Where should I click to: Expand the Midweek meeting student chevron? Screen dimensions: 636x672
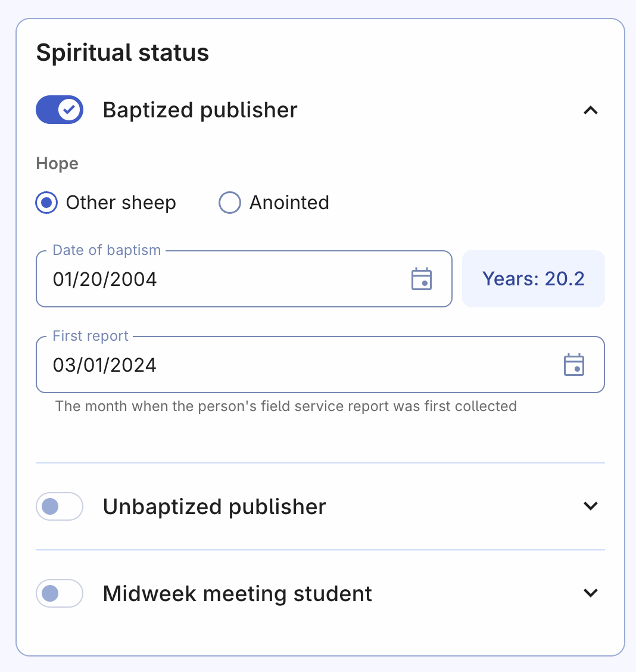click(x=590, y=593)
